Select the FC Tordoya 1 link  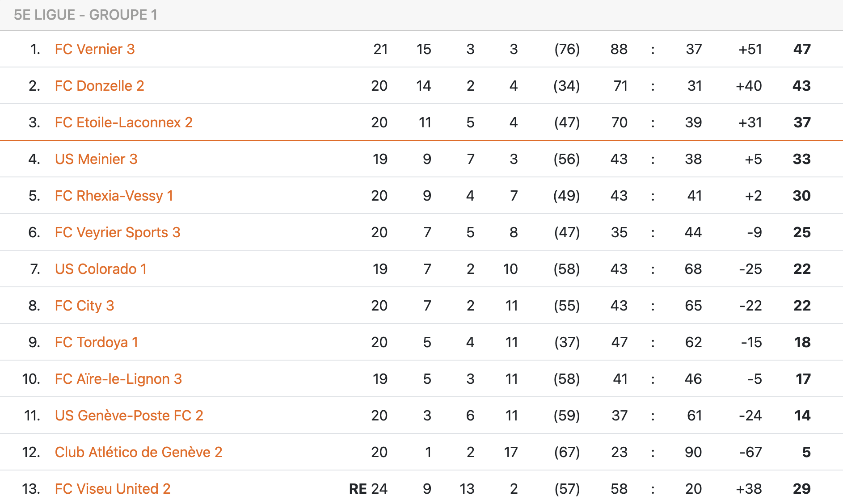click(96, 342)
